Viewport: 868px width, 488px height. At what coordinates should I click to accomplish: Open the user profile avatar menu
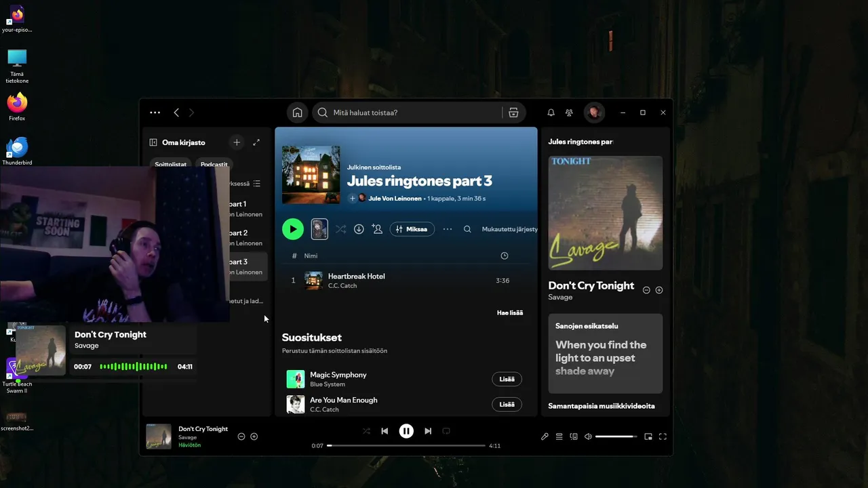coord(594,113)
